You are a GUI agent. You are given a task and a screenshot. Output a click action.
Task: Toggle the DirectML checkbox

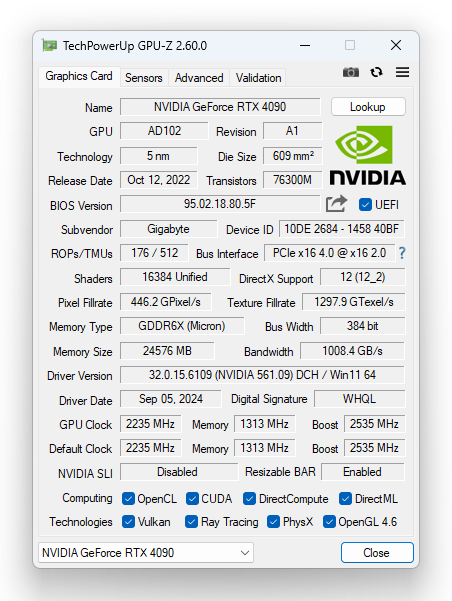point(345,499)
